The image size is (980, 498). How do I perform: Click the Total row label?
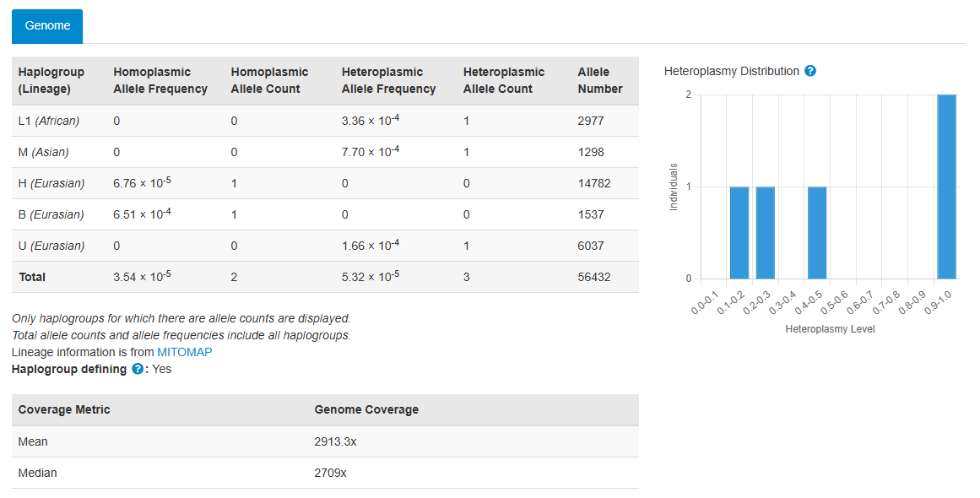32,277
